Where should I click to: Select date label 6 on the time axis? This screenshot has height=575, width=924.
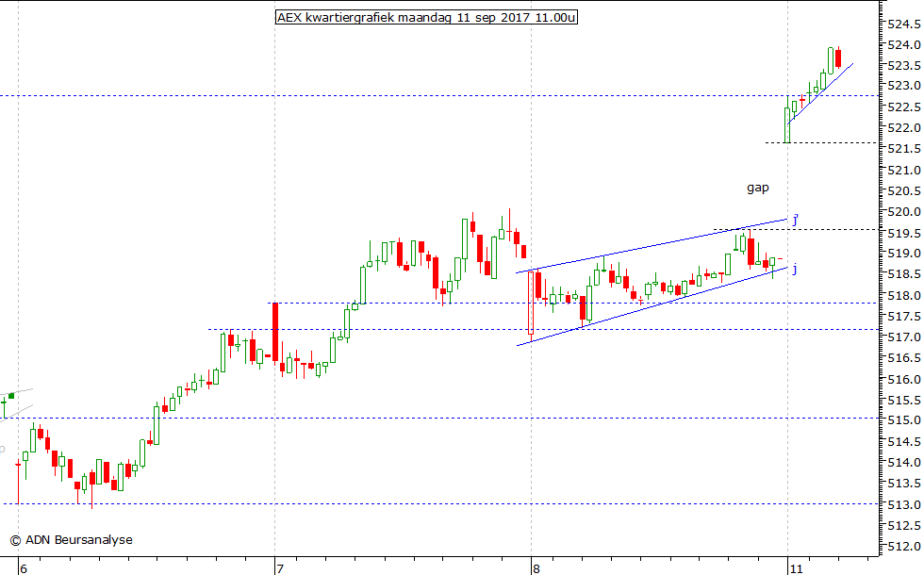click(23, 568)
